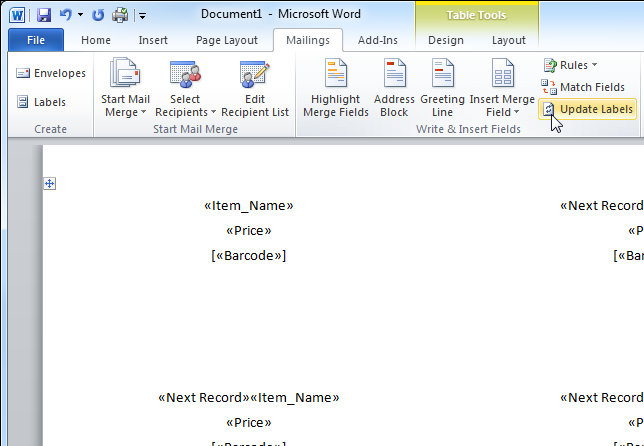Select the Mailings tab

pos(308,40)
